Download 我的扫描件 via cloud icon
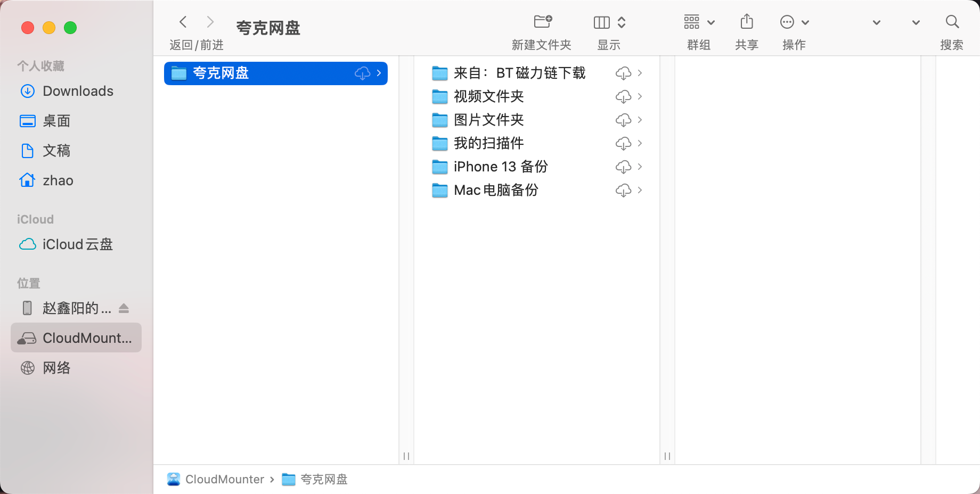The width and height of the screenshot is (980, 494). (624, 144)
